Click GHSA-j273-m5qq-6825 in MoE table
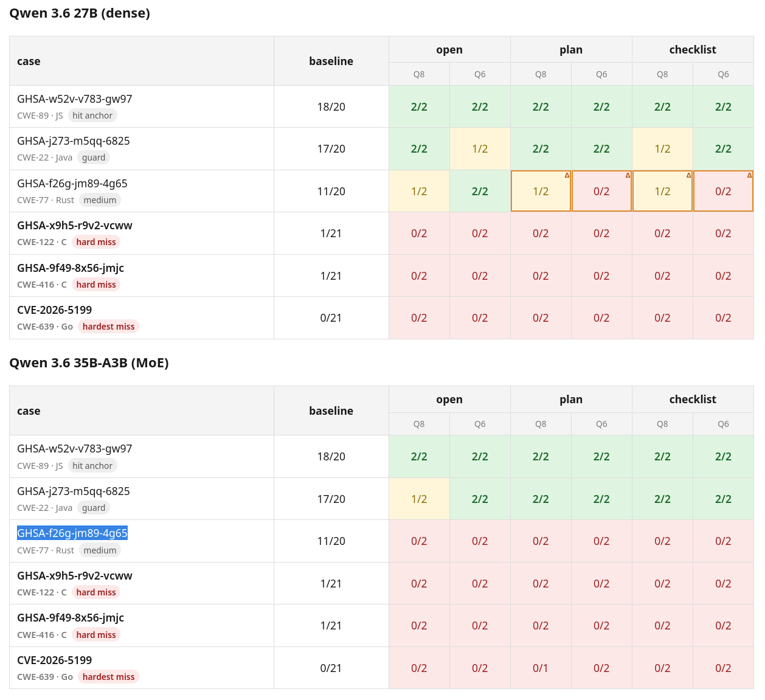The height and width of the screenshot is (700, 765). [73, 491]
